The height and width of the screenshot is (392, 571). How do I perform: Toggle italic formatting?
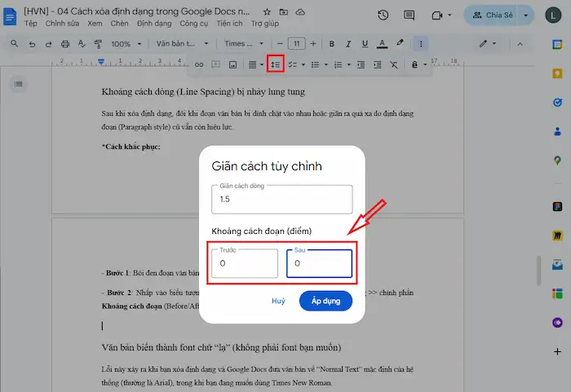click(x=344, y=43)
